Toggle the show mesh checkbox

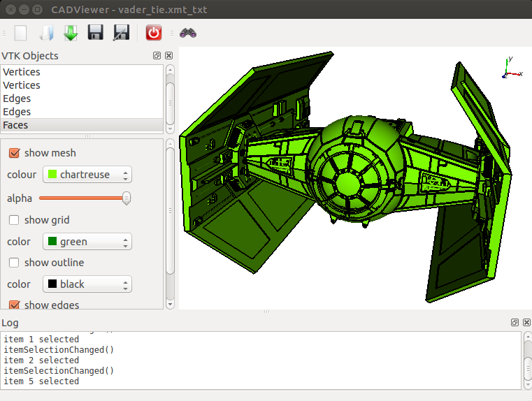pyautogui.click(x=14, y=153)
